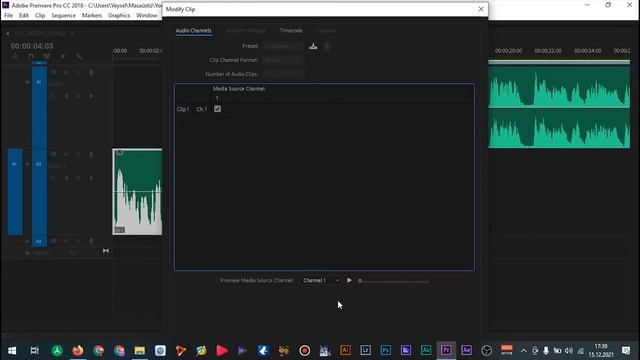Open Adobe Photoshop from taskbar
Viewport: 640px width, 360px height.
click(385, 350)
